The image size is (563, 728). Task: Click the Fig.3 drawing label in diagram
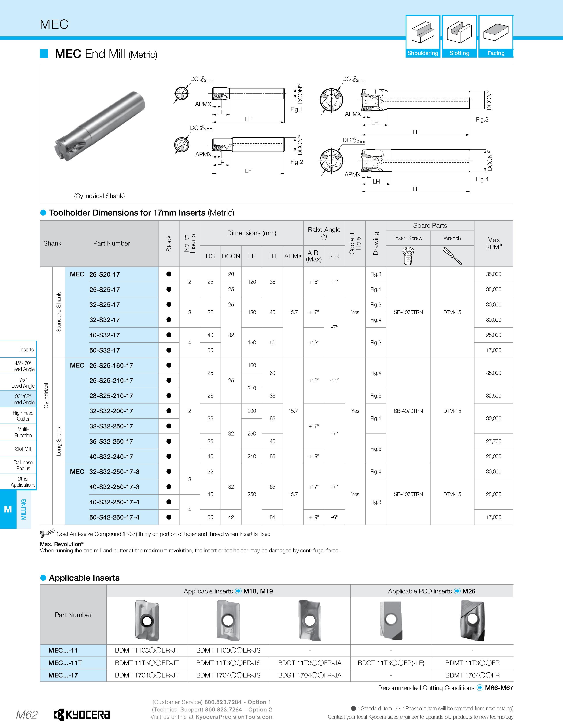pyautogui.click(x=482, y=119)
